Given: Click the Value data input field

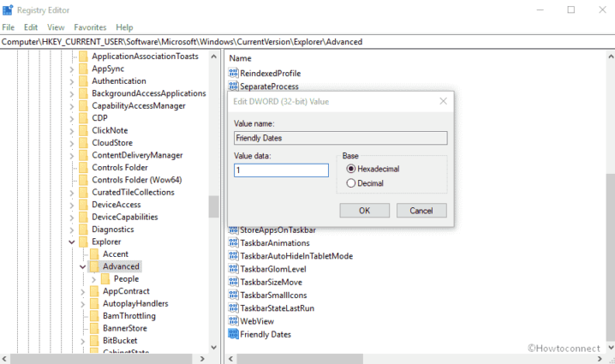Looking at the screenshot, I should [281, 170].
